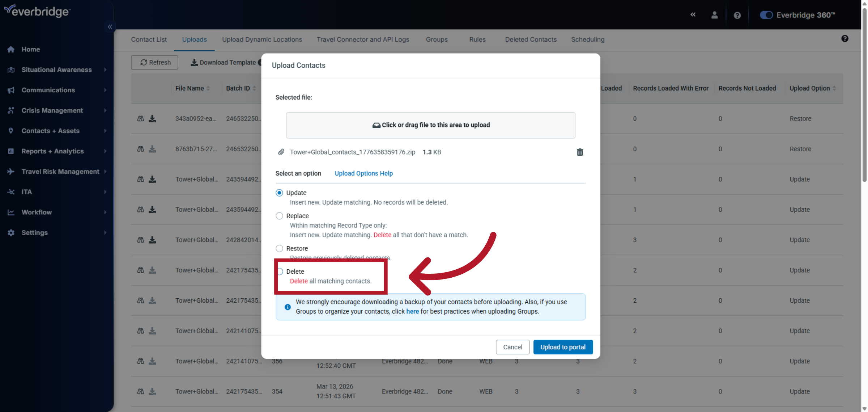Collapse the left sidebar with double-chevron icon

(110, 27)
